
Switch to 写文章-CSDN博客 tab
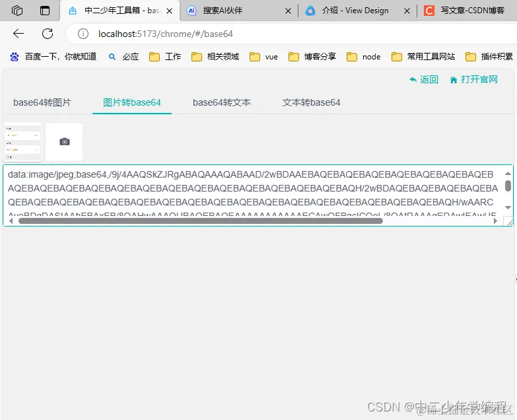pyautogui.click(x=467, y=11)
